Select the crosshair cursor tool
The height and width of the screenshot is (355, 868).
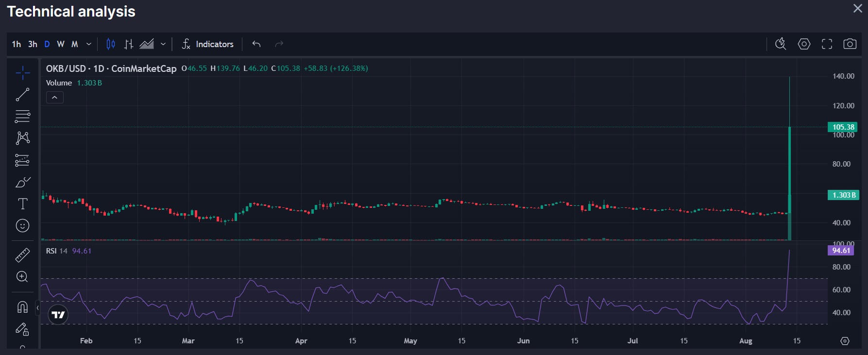tap(22, 73)
